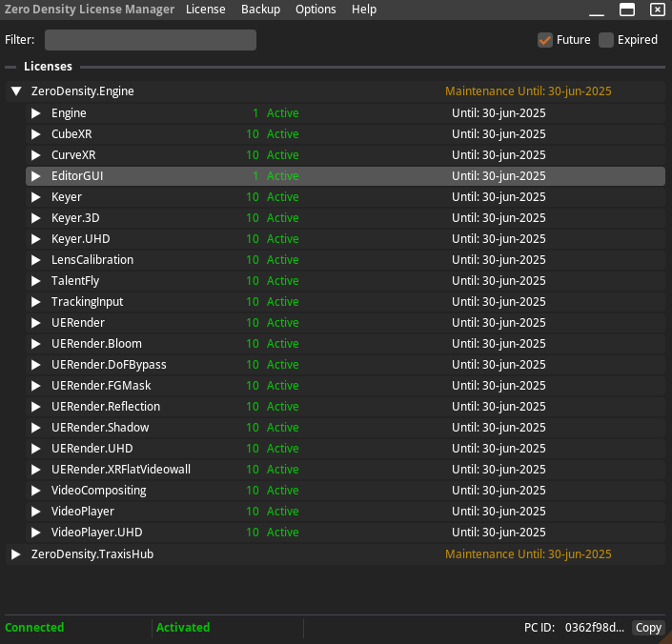
Task: Click into the Filter text field
Action: click(x=151, y=40)
